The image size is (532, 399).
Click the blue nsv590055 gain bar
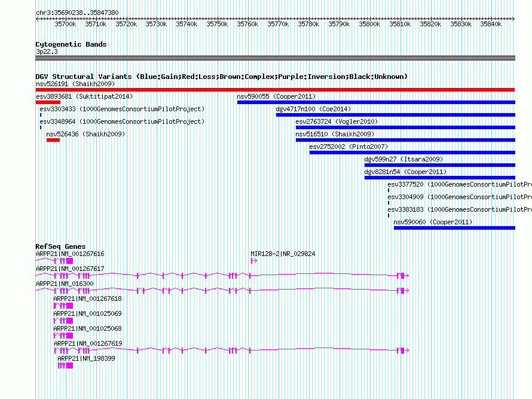click(376, 102)
